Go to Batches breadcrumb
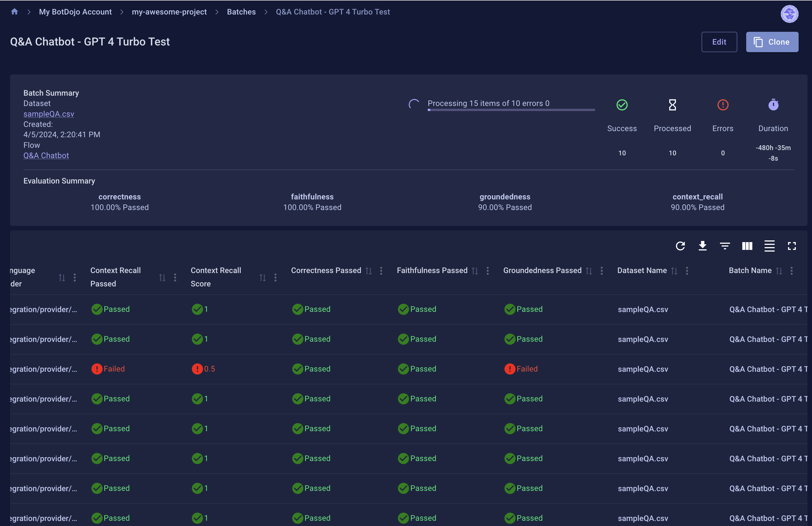 click(241, 12)
